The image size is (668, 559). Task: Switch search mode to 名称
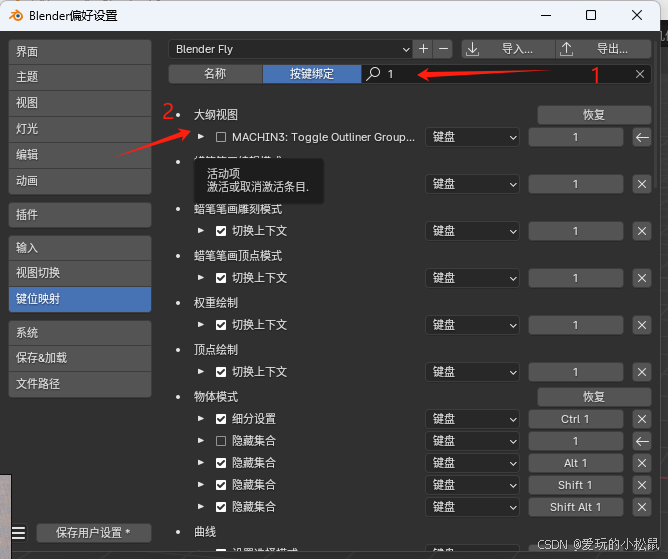click(x=216, y=74)
